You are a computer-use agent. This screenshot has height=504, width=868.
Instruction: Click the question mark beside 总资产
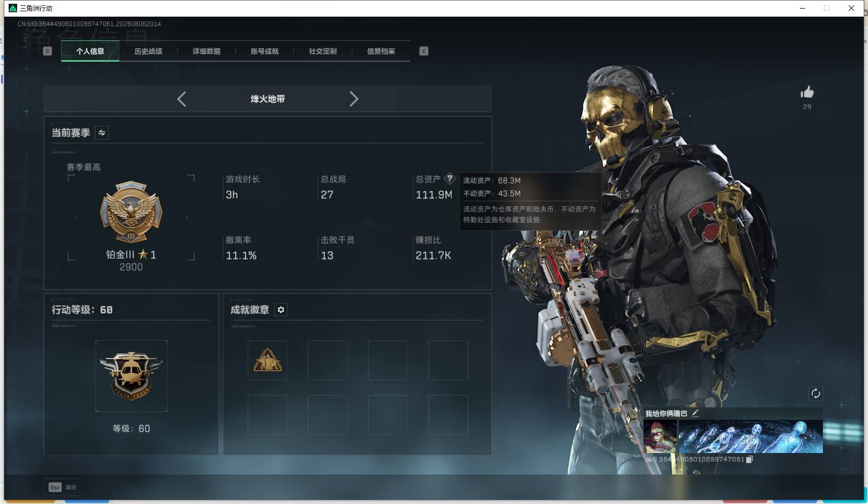click(x=450, y=179)
